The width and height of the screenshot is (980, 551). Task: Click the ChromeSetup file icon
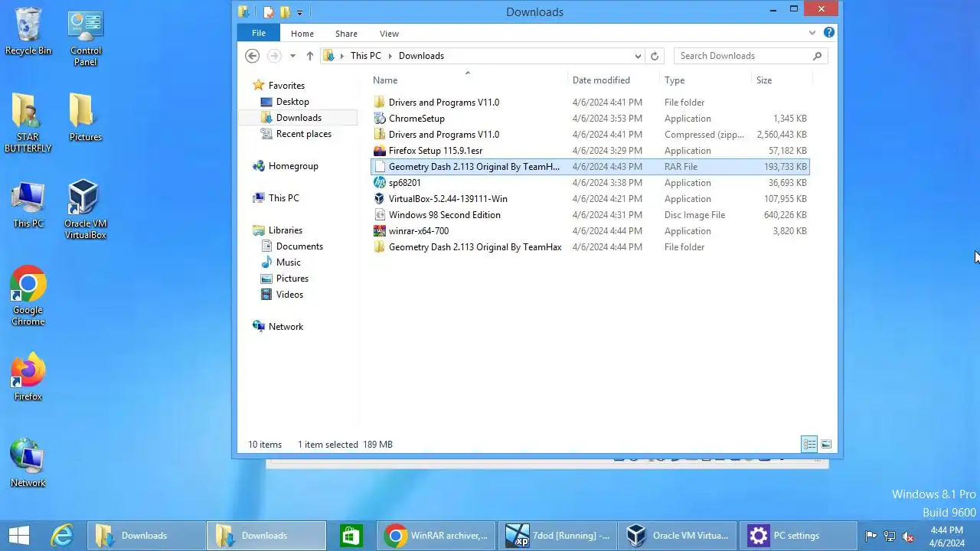click(380, 119)
